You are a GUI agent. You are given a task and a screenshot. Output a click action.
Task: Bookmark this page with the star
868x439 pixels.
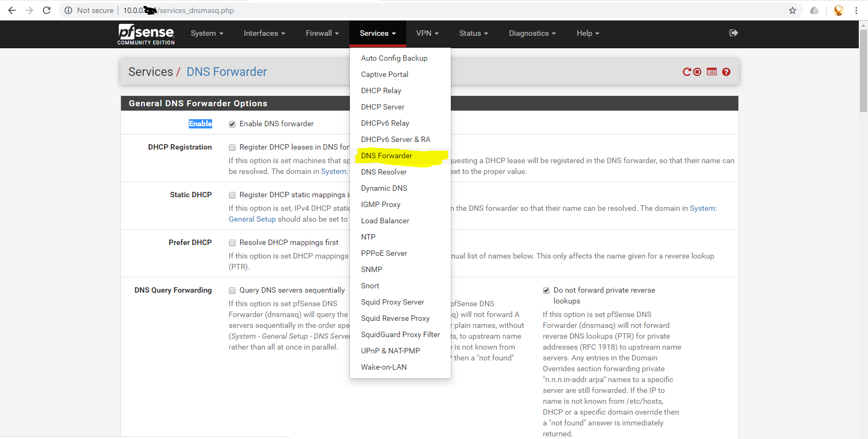pos(793,10)
